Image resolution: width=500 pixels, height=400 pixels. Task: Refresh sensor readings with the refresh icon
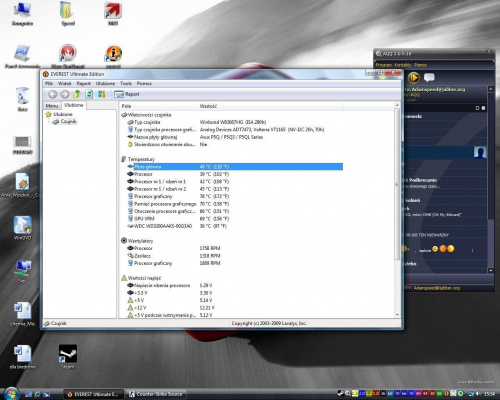pos(89,94)
